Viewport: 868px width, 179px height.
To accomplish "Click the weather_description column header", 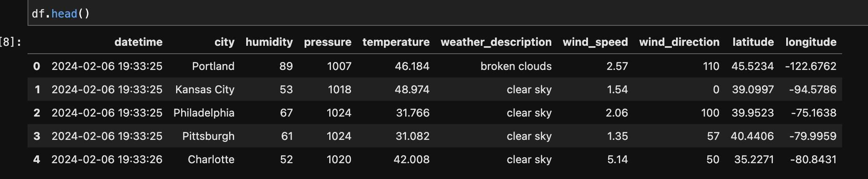I will (x=496, y=42).
